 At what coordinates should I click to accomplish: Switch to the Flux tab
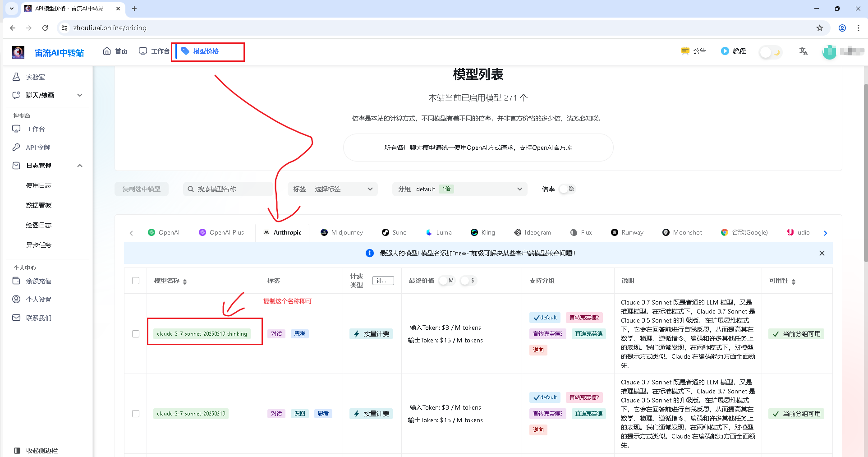(x=581, y=233)
